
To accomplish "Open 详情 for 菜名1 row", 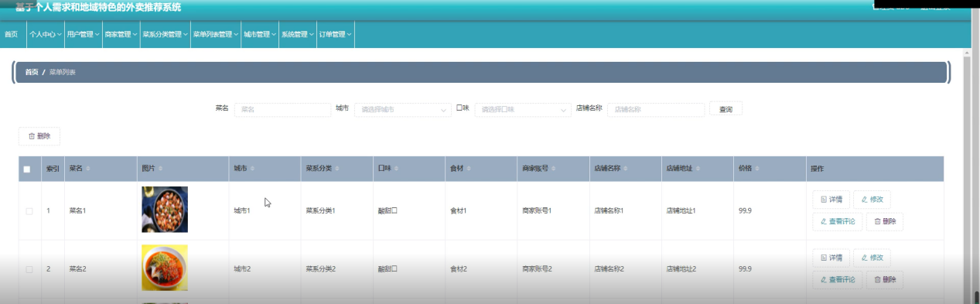I will (x=831, y=200).
